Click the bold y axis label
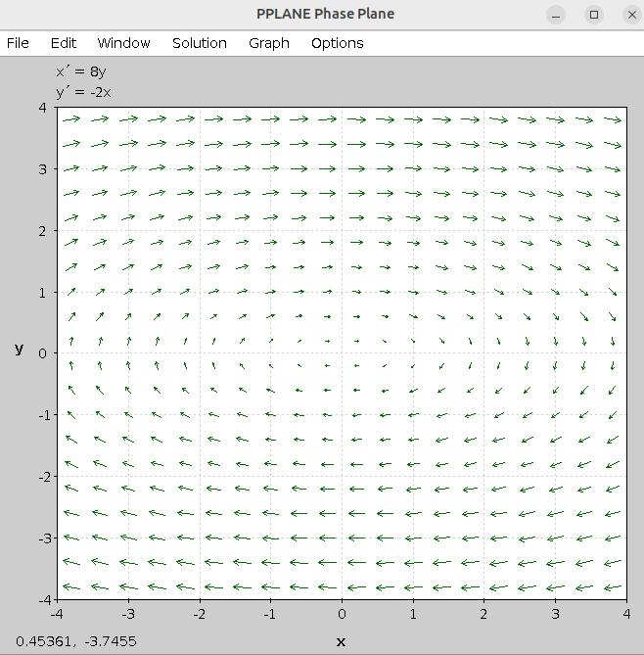Screen dimensions: 644x655 tap(19, 348)
